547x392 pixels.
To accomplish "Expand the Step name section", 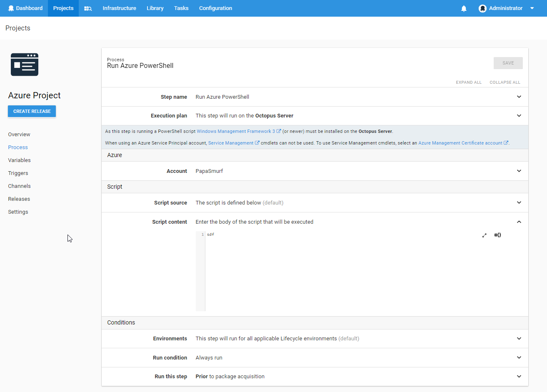I will 519,97.
